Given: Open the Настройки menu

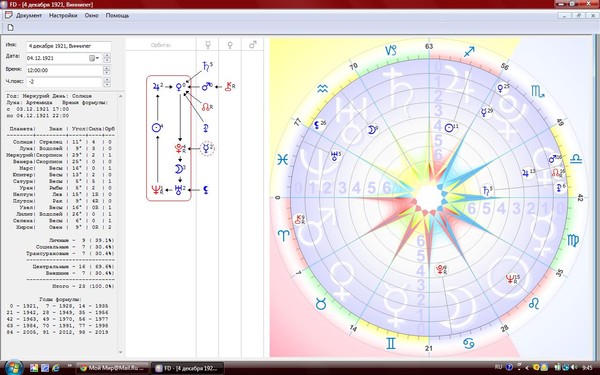Looking at the screenshot, I should click(63, 16).
